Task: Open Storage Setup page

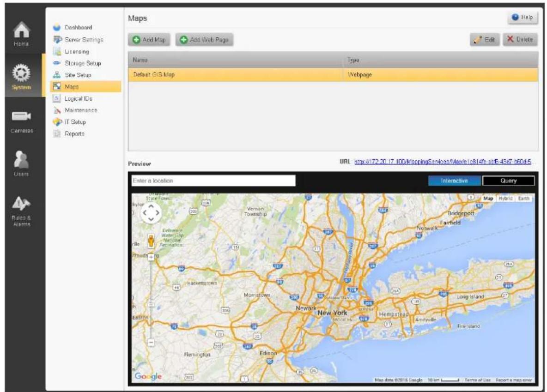Action: point(83,63)
